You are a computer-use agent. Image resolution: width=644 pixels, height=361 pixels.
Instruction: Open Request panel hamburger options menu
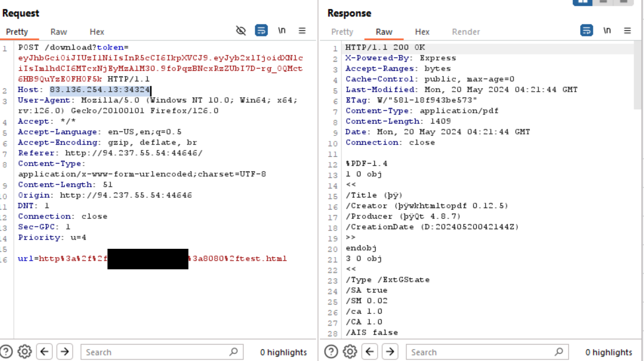(302, 31)
